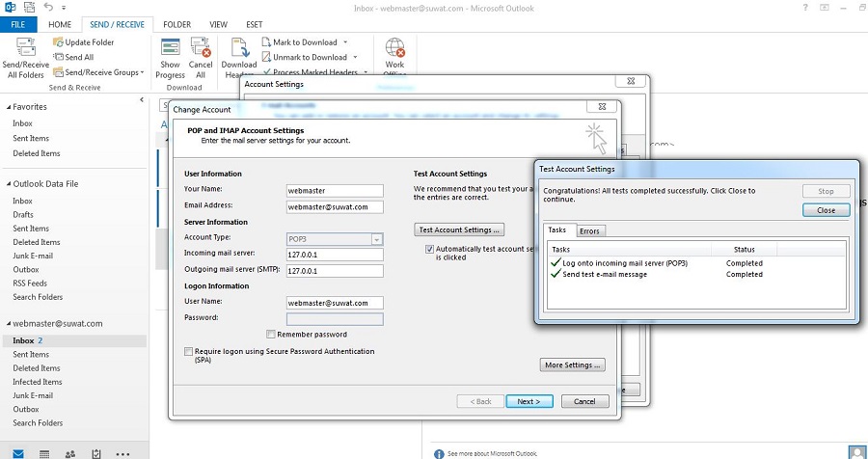The image size is (868, 459).
Task: Select Drafts in Outlook Data File
Action: (23, 215)
